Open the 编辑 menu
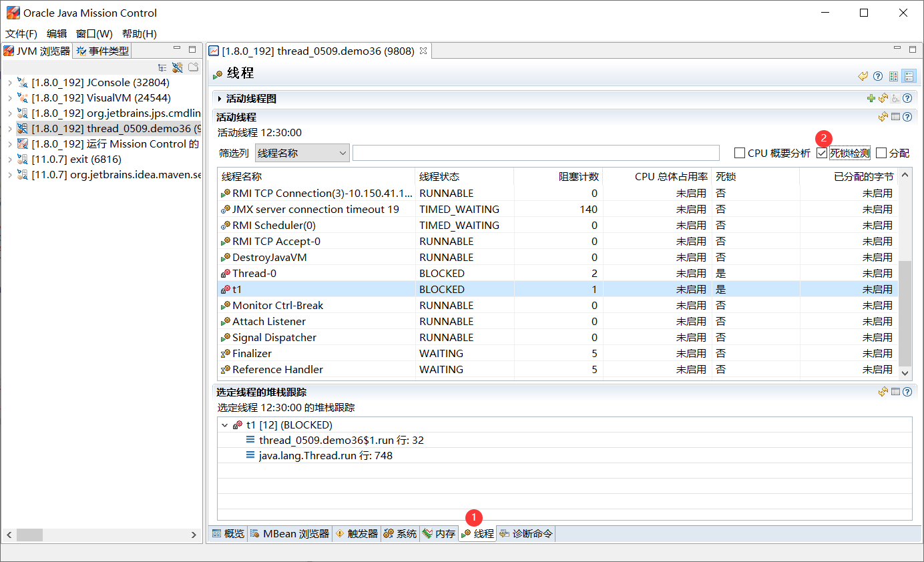924x562 pixels. [57, 33]
